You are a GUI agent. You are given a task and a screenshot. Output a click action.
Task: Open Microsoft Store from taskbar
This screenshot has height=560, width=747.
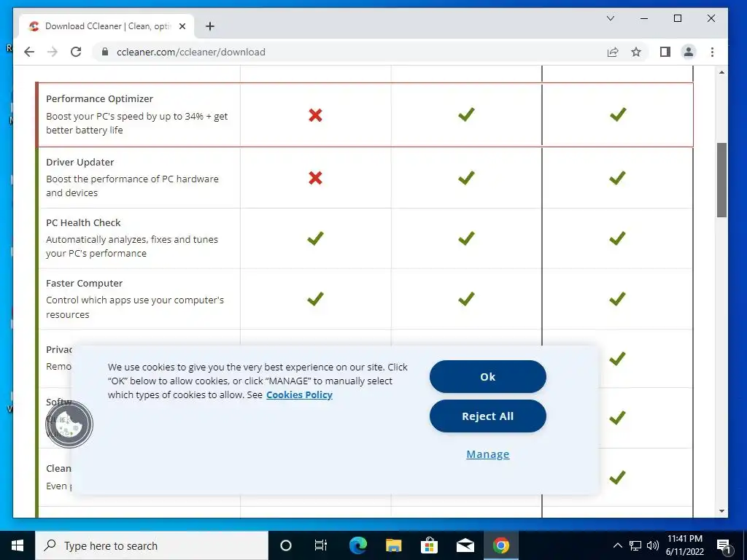coord(429,545)
